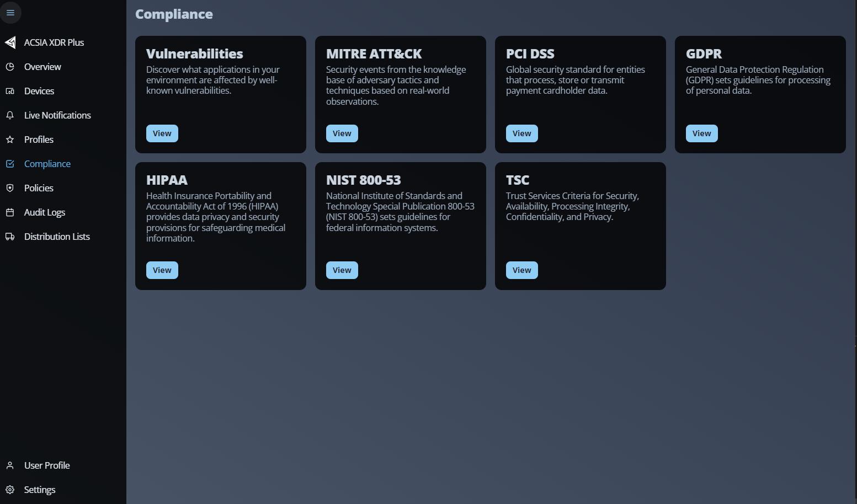Click the Profiles star icon
This screenshot has height=504, width=857.
point(10,140)
